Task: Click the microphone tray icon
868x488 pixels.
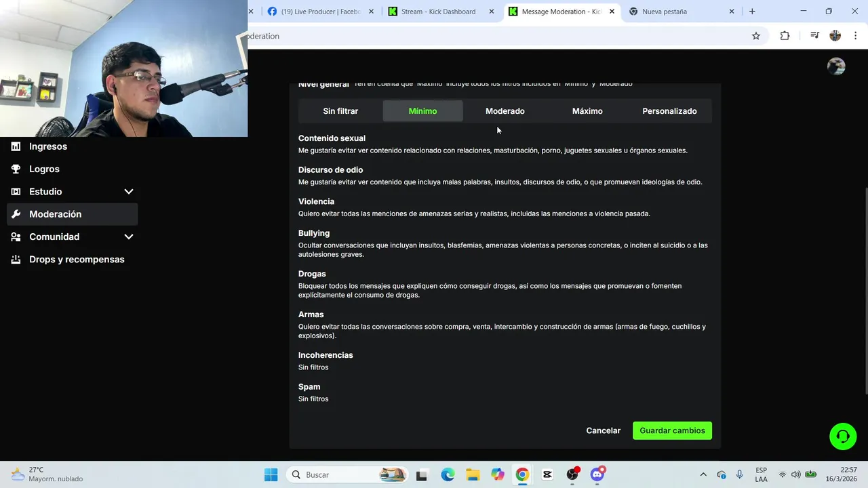Action: (x=740, y=474)
